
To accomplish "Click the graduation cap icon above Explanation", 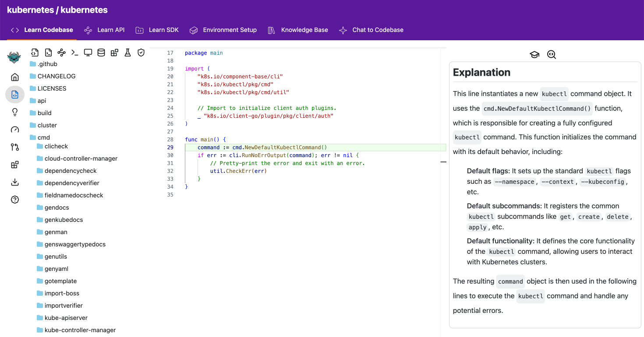I will coord(534,55).
